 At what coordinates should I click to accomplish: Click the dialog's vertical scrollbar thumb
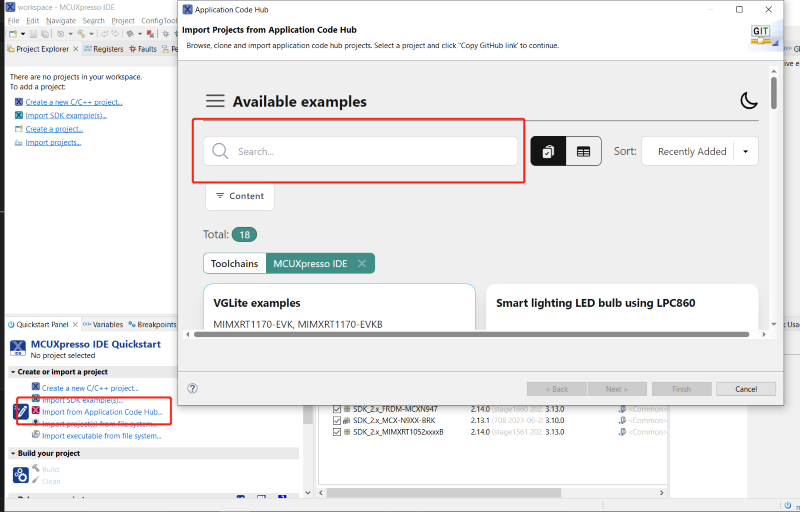coord(773,92)
